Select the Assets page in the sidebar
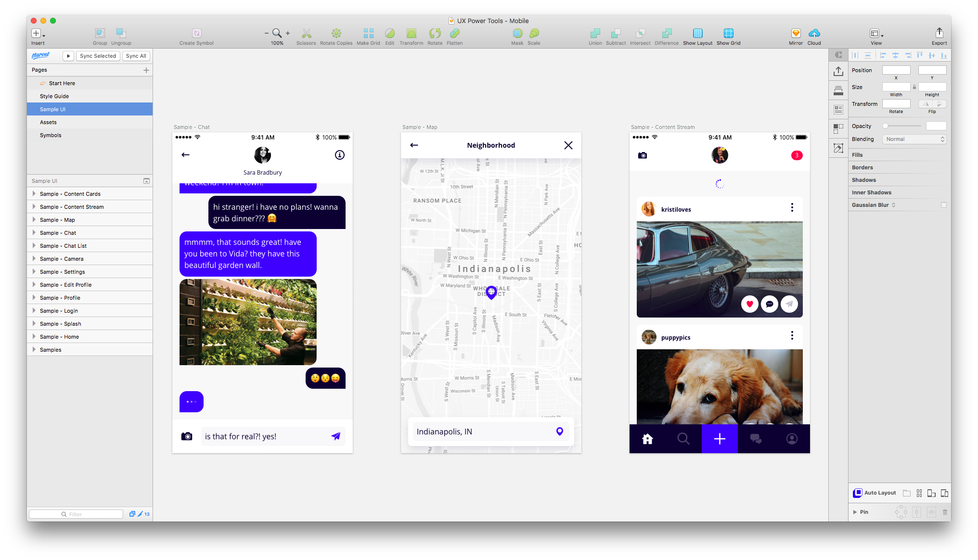978x560 pixels. tap(48, 122)
